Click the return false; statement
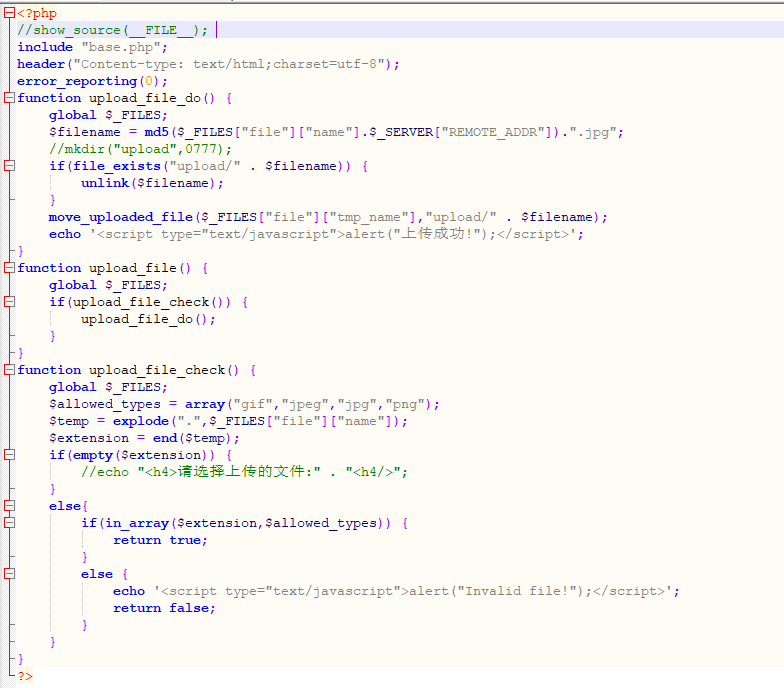This screenshot has height=688, width=784. [x=164, y=608]
